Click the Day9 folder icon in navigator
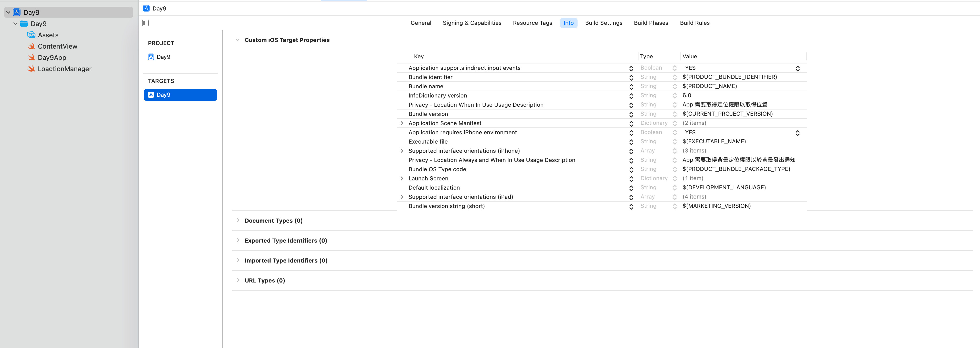Screen dimensions: 980x348 click(x=24, y=24)
